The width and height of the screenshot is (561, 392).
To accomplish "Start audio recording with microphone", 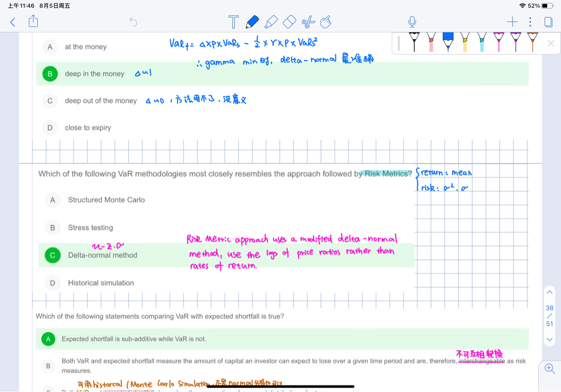I will tap(412, 22).
